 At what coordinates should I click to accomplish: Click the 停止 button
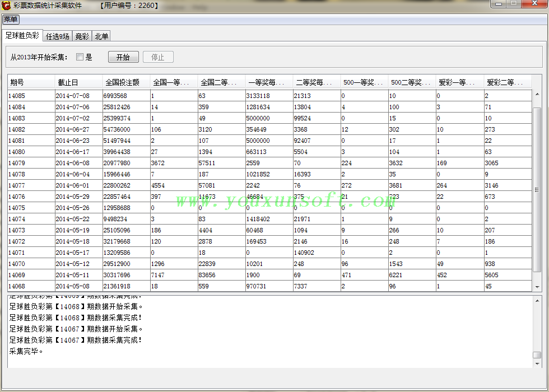point(158,57)
